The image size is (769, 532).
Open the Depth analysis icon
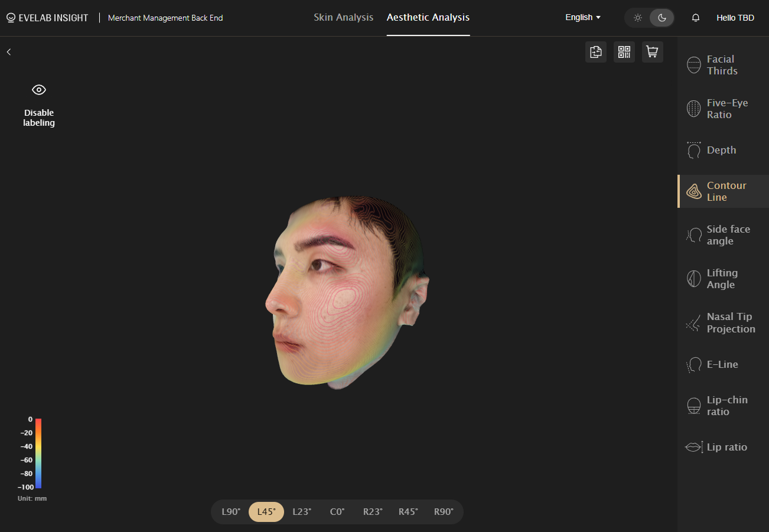coord(694,150)
